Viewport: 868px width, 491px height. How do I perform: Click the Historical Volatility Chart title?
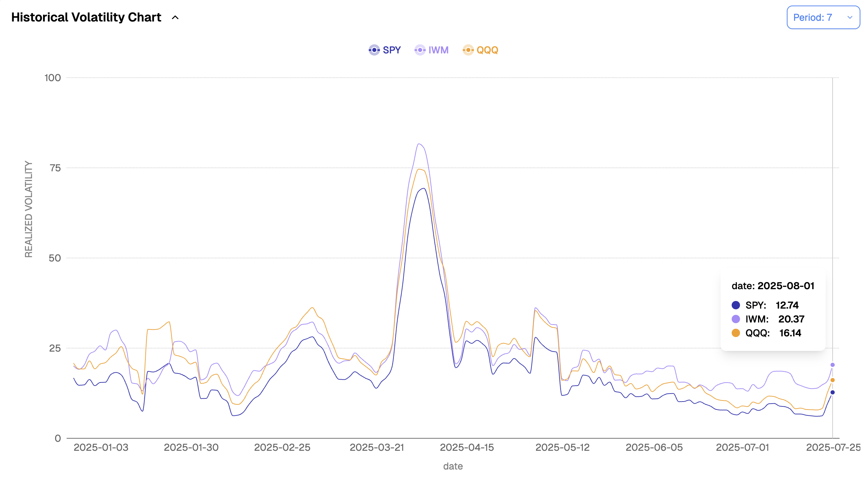(86, 17)
